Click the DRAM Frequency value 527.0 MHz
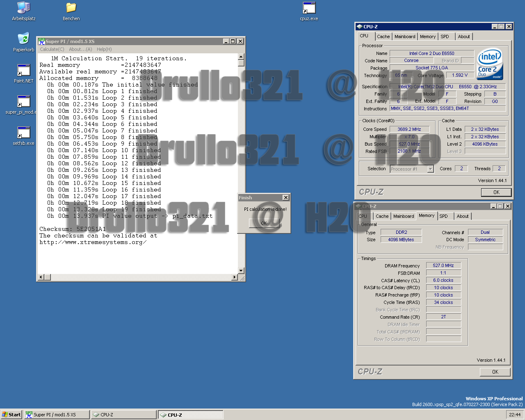 coord(443,265)
